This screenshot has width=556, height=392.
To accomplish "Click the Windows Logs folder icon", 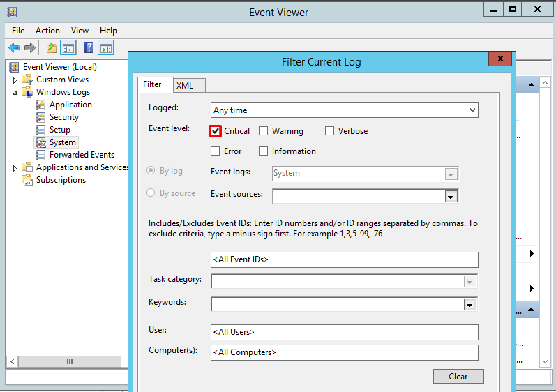I will tap(27, 92).
